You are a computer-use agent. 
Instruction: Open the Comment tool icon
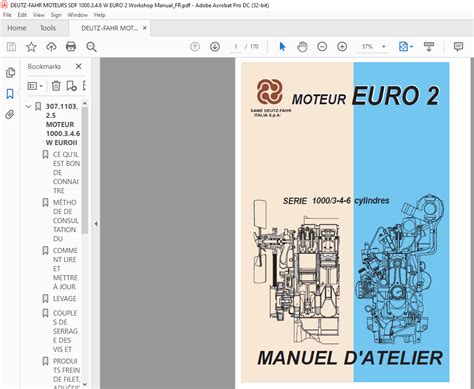click(459, 46)
